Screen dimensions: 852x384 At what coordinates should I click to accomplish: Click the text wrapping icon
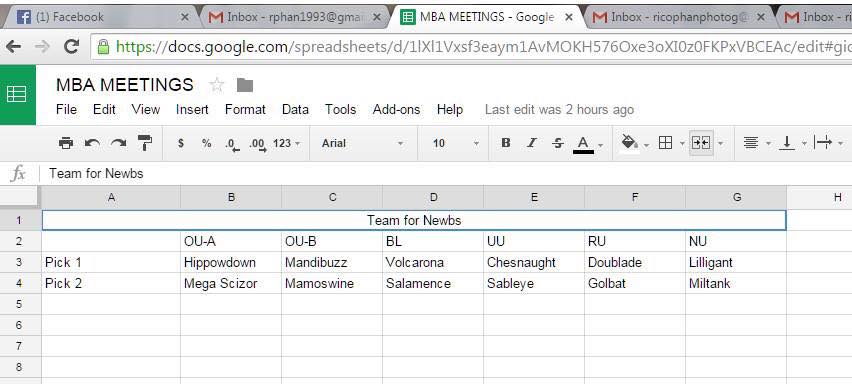[x=823, y=143]
